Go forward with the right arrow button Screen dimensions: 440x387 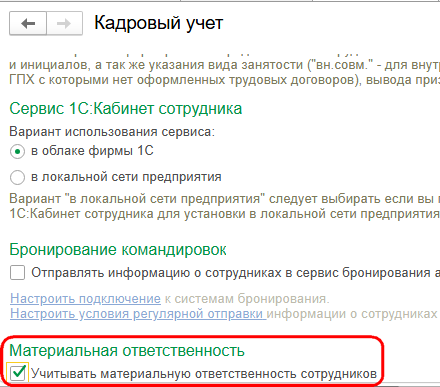point(64,23)
